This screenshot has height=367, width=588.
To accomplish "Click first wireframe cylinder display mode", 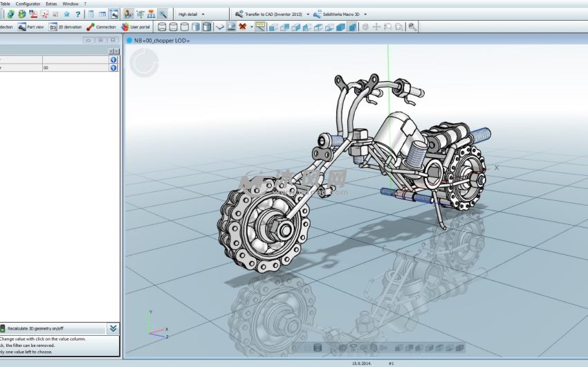I will pos(162,27).
